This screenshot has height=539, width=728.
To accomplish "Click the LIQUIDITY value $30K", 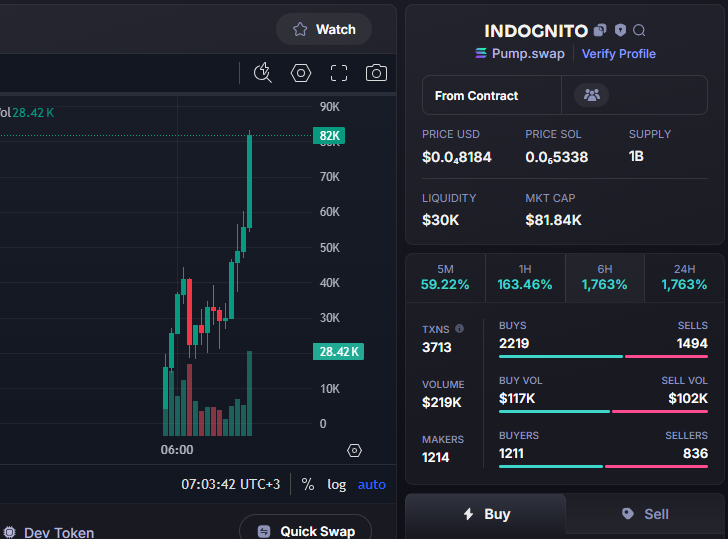I will pos(440,220).
